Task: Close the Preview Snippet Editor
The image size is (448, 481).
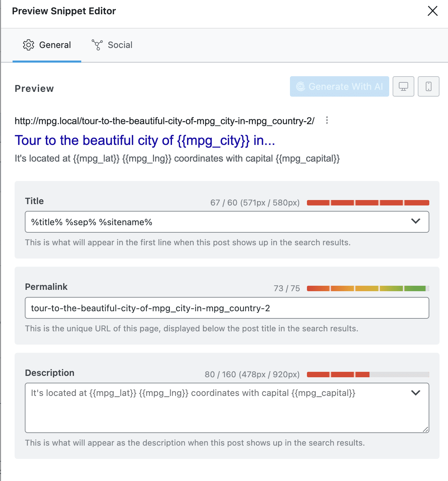Action: tap(432, 11)
